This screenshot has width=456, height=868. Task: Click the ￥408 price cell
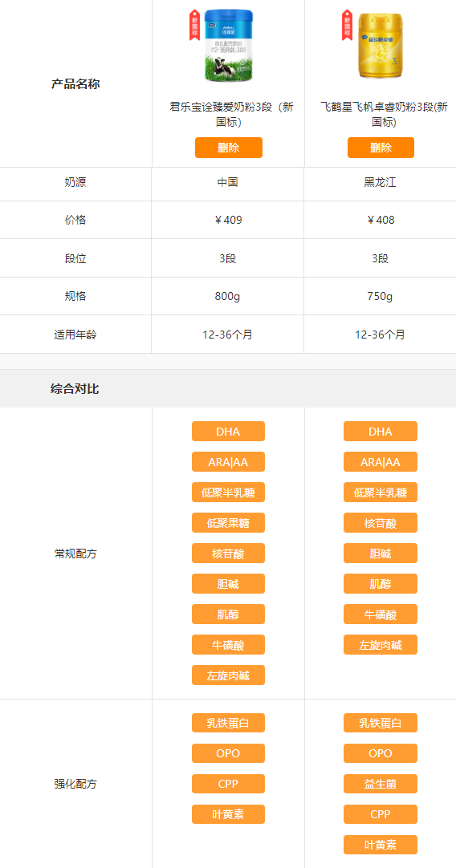point(380,220)
